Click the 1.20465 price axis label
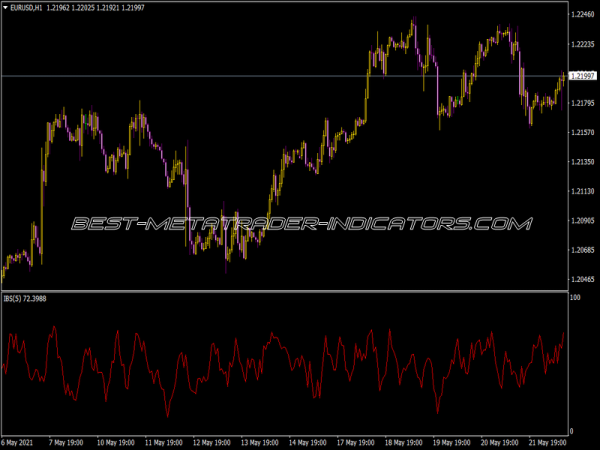 point(582,278)
